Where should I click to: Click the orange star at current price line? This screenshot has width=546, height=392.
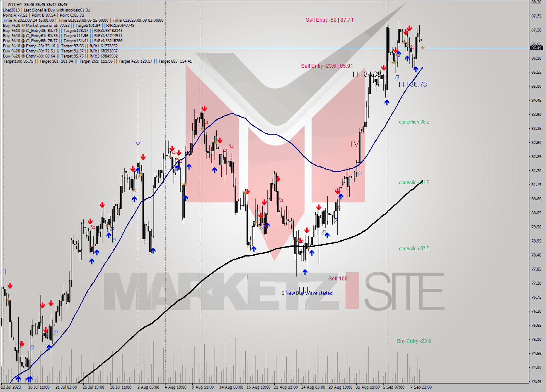pyautogui.click(x=422, y=48)
